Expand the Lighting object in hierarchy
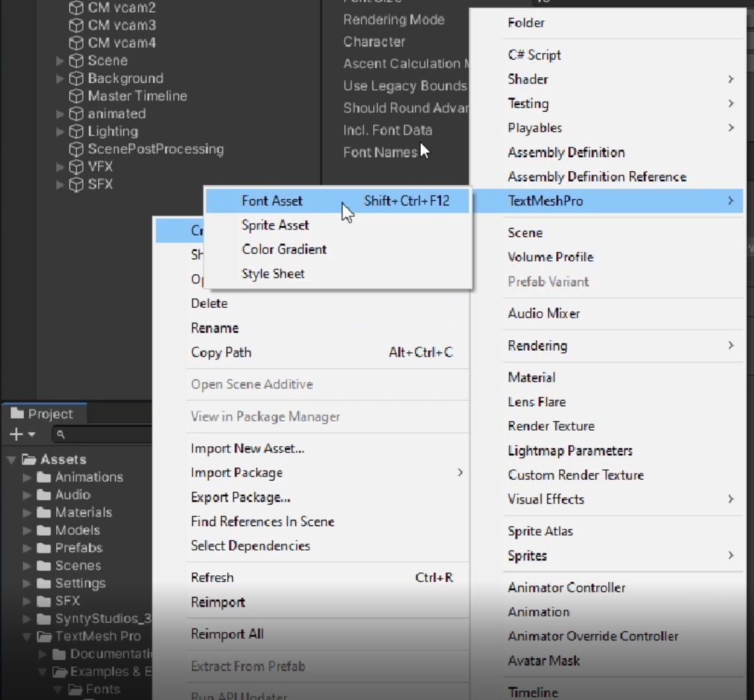This screenshot has width=754, height=700. click(60, 132)
